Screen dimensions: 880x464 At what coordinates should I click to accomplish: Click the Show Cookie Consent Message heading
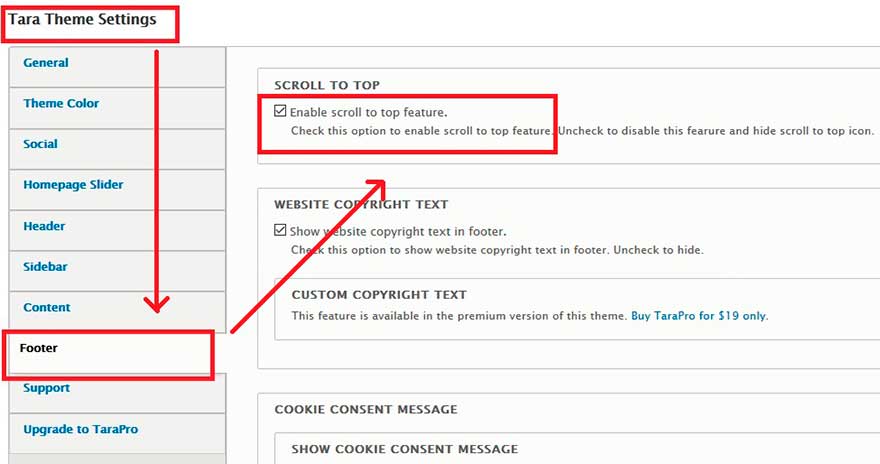coord(404,450)
